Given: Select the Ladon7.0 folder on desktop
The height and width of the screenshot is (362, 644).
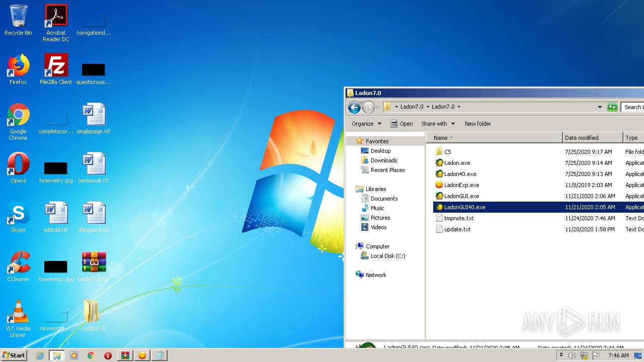Looking at the screenshot, I should 94,316.
